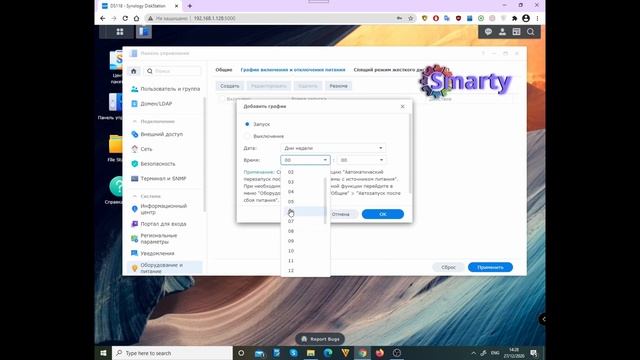The height and width of the screenshot is (360, 640).
Task: Click the Применить button
Action: [490, 267]
